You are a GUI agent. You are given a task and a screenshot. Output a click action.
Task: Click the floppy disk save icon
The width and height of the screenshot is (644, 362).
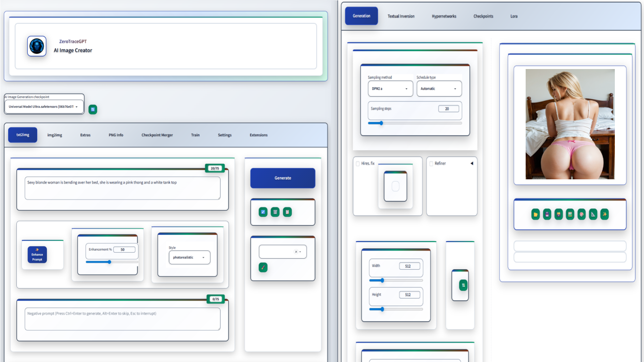[x=547, y=214]
